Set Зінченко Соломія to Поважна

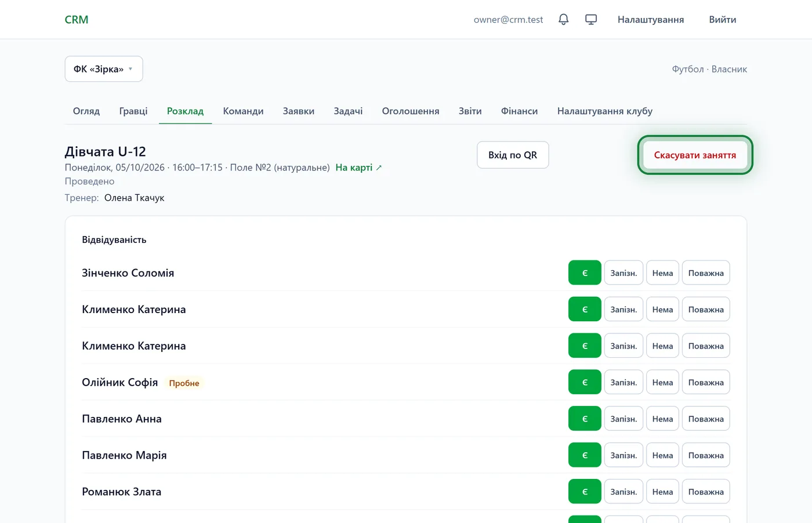pos(706,273)
